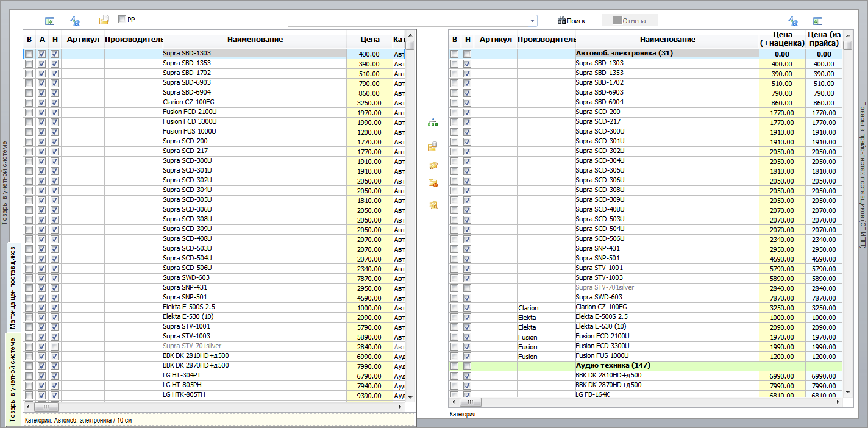Click the 6790.00 price cell

point(370,376)
